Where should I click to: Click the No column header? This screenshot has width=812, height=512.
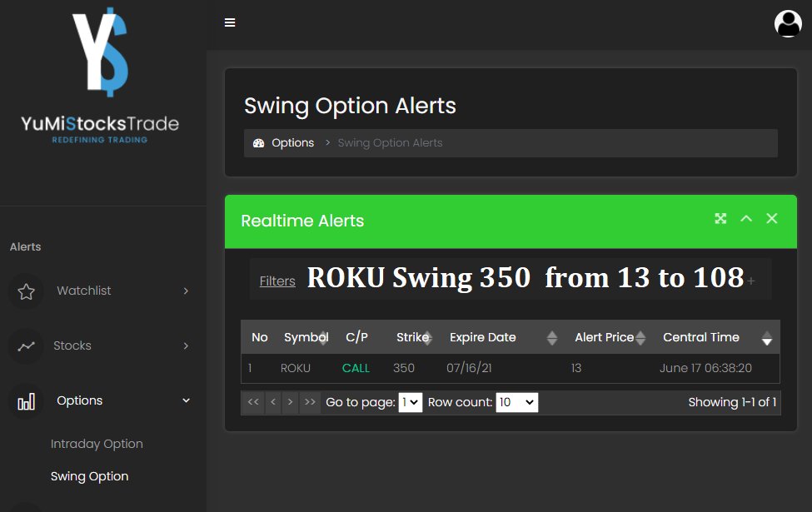click(x=260, y=337)
